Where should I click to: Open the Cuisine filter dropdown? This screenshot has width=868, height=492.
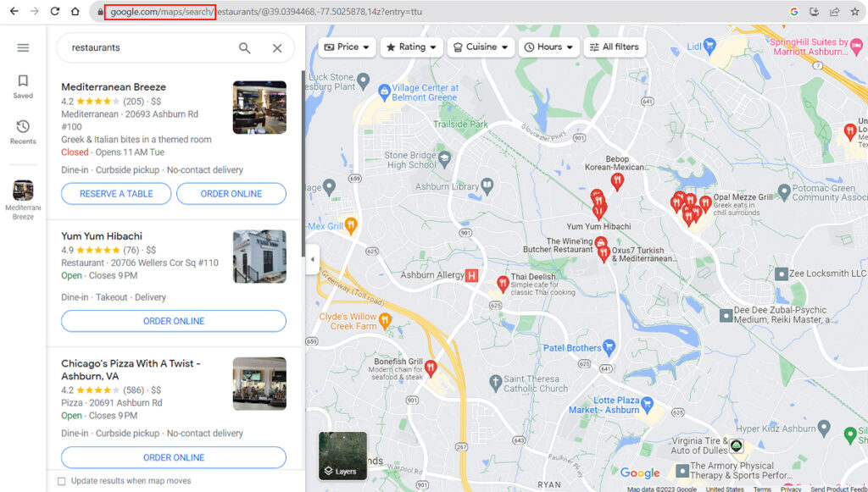coord(480,47)
